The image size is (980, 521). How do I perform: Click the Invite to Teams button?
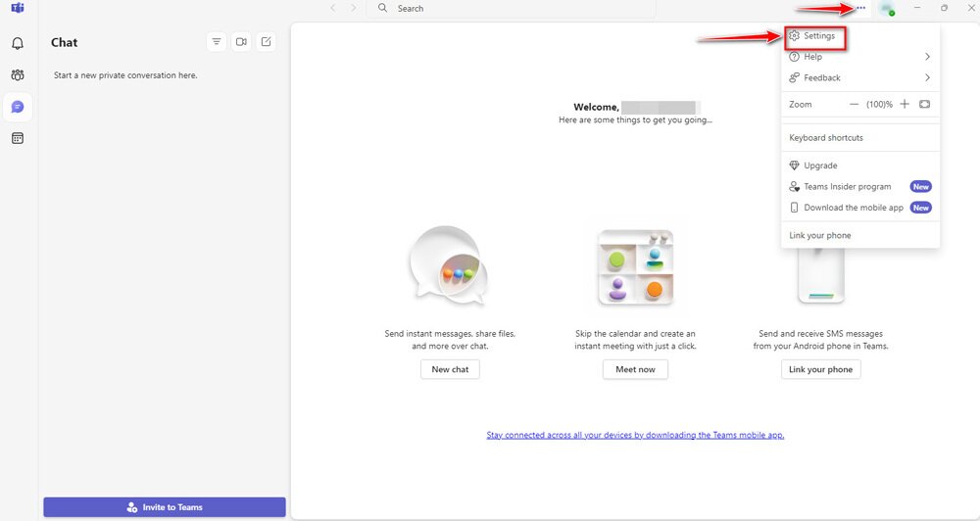pyautogui.click(x=165, y=507)
